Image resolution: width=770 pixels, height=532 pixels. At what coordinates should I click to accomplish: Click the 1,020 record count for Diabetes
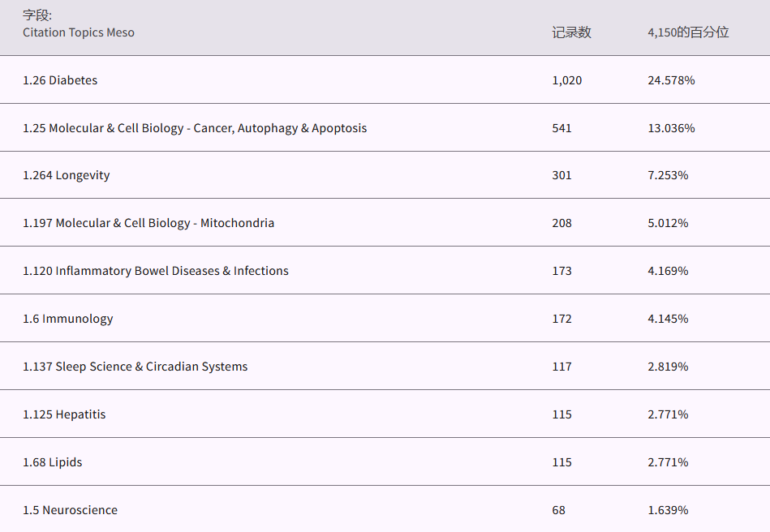(567, 80)
